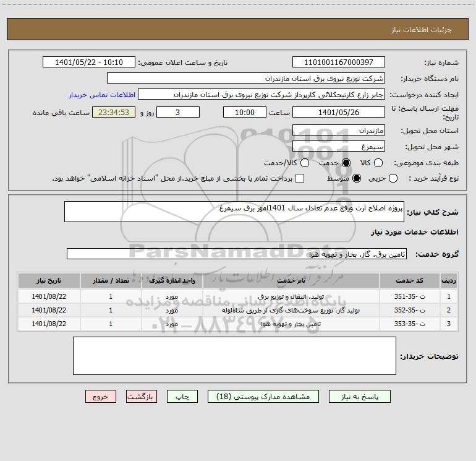476x461 pixels.
Task: Click the جزئیات اطلاعات نیاز header title
Action: pos(421,30)
